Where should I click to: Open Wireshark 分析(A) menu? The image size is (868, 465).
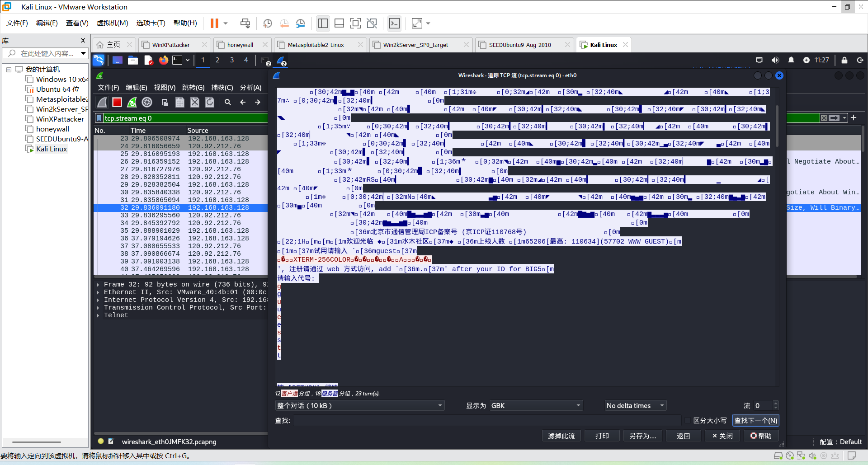[250, 88]
